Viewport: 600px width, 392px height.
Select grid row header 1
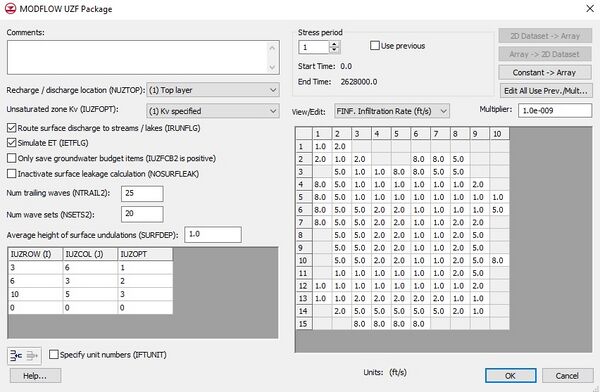305,146
